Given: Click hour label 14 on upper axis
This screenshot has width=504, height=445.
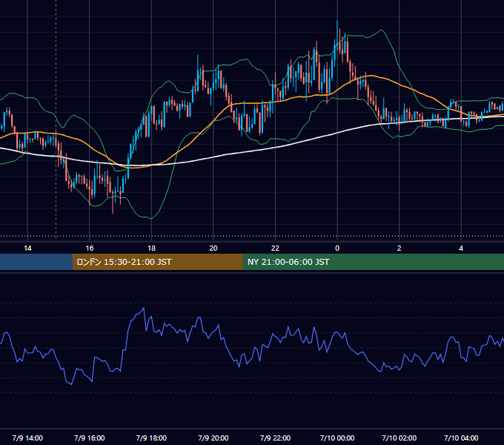Looking at the screenshot, I should click(x=27, y=248).
